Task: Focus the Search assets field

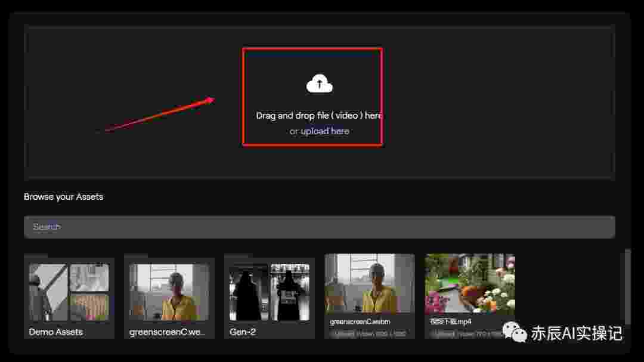Action: (319, 227)
